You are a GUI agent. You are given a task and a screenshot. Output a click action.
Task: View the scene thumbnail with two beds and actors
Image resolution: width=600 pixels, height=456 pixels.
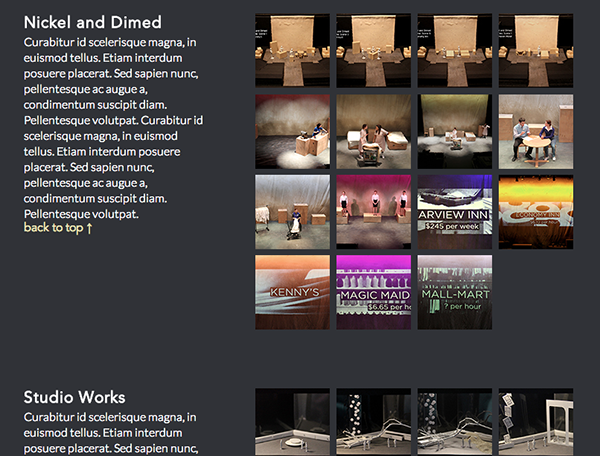373,131
